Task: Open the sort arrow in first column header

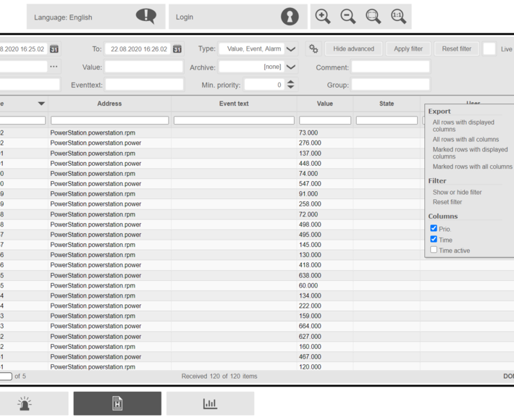Action: (41, 104)
